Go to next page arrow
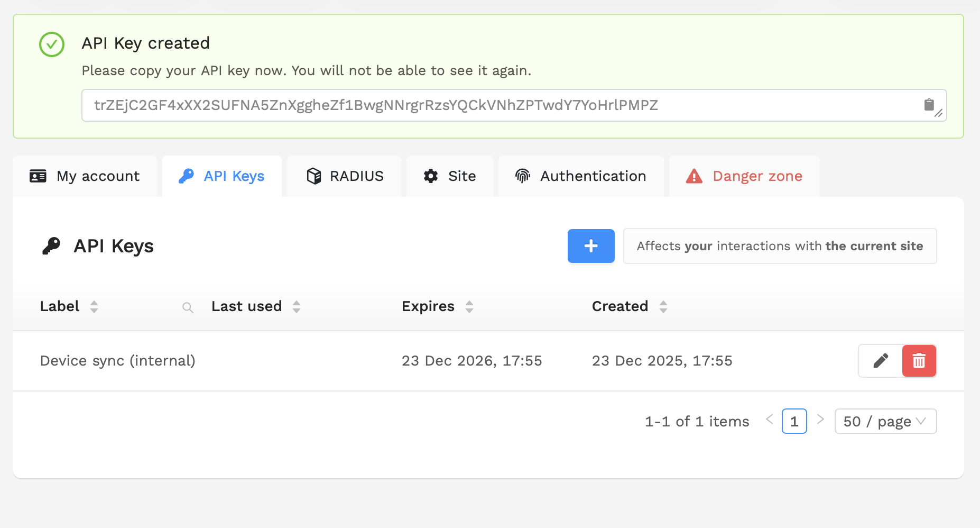The height and width of the screenshot is (528, 980). [x=820, y=420]
